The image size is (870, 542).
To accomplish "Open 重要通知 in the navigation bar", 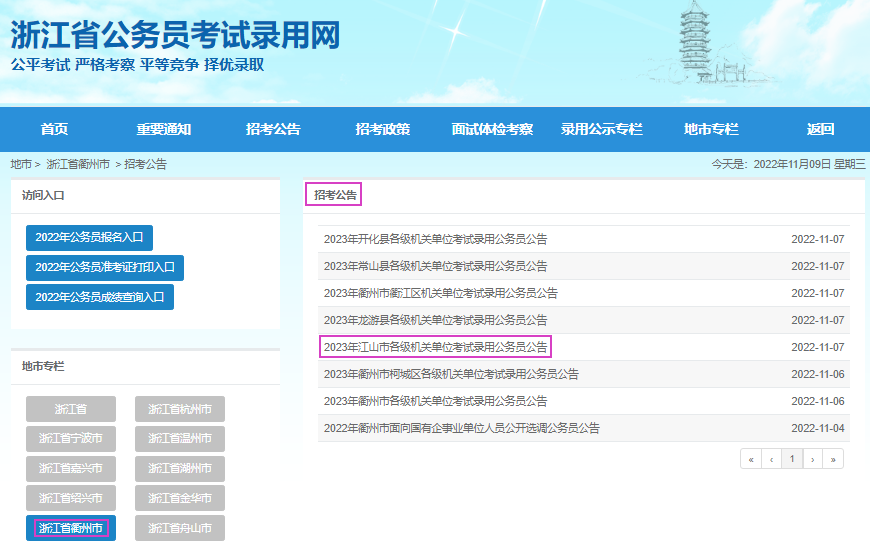I will [164, 130].
